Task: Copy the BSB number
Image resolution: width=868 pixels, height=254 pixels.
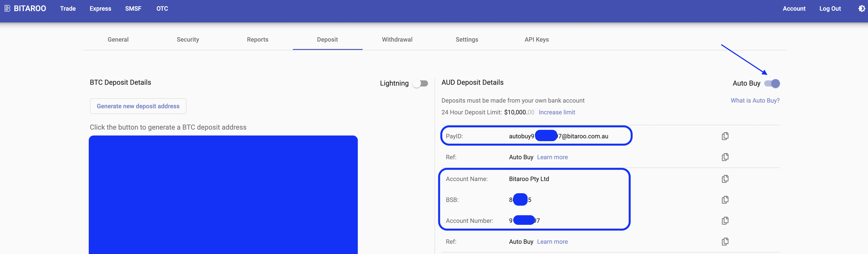Action: coord(725,200)
